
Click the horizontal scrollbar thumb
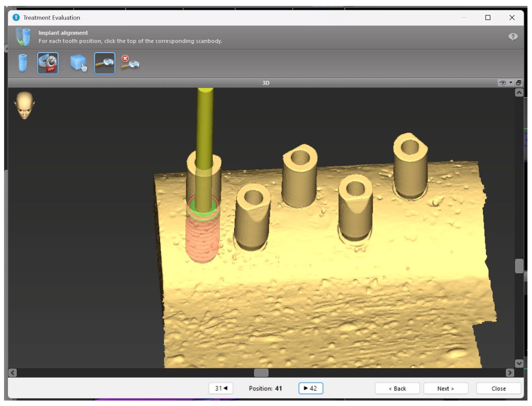[261, 373]
